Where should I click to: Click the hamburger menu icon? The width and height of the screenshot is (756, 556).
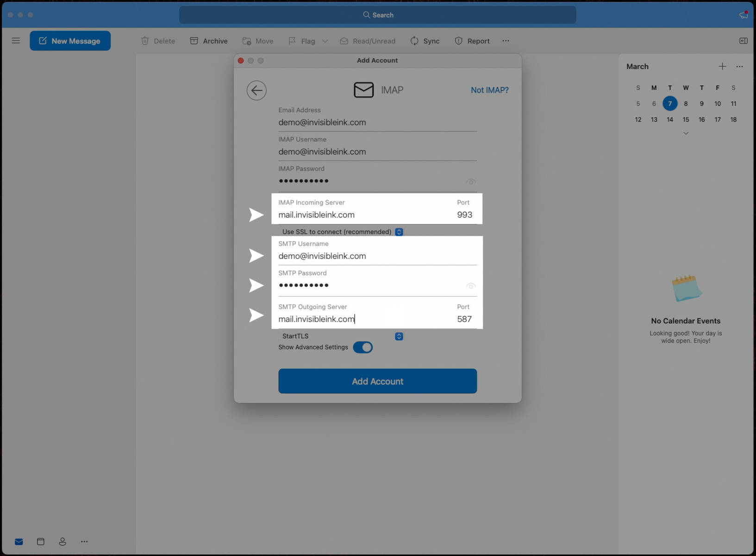click(x=16, y=41)
